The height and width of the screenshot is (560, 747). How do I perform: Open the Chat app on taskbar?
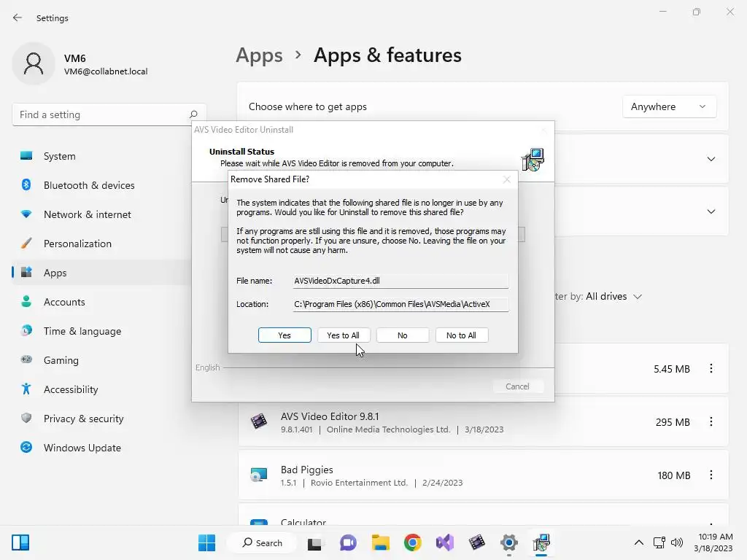click(348, 542)
